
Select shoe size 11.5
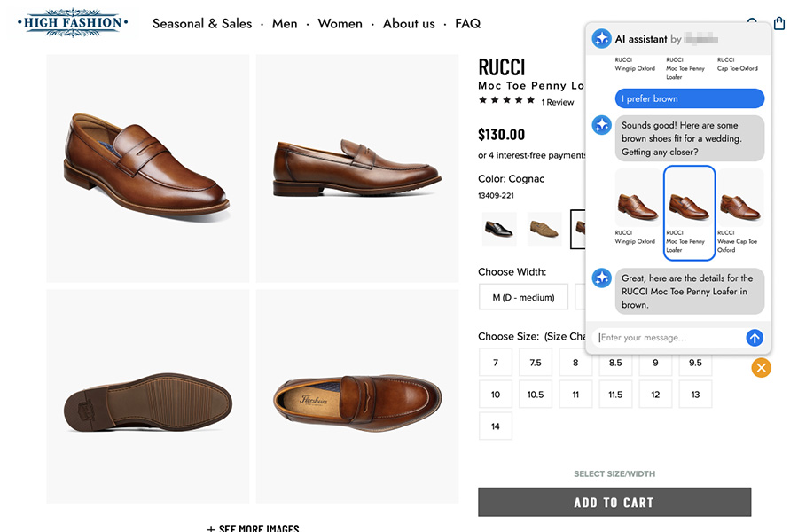pos(615,395)
